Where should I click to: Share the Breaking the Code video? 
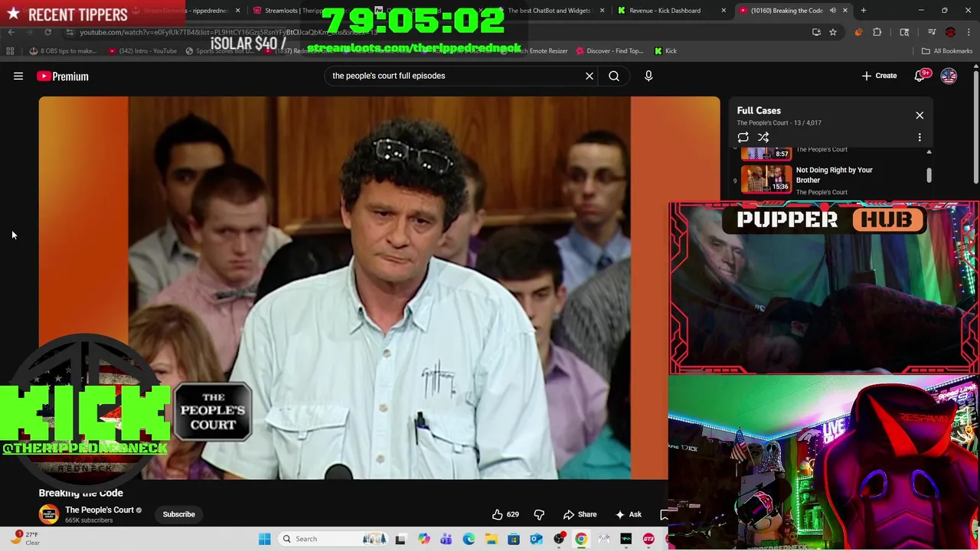pyautogui.click(x=580, y=514)
